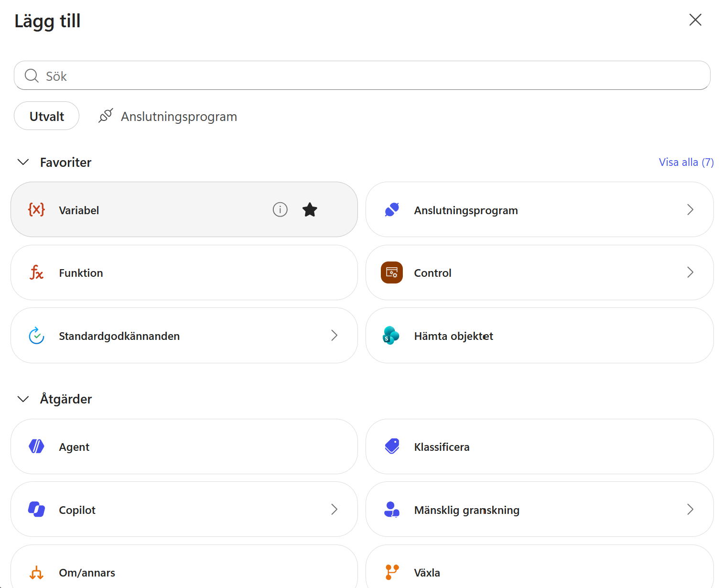Click the Copilot icon
Screen dimensions: 723x588
click(36, 509)
